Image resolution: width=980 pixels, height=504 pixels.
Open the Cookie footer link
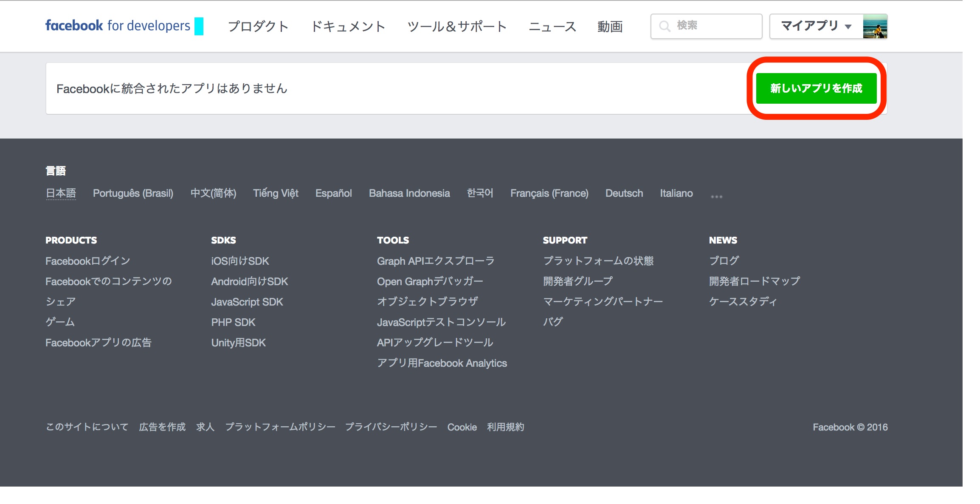462,427
